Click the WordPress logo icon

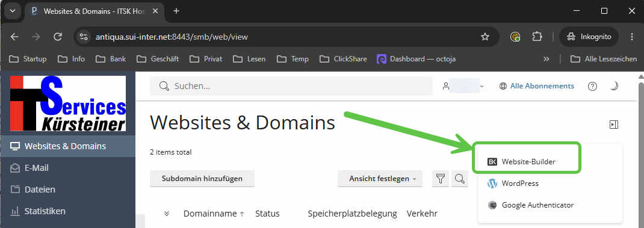click(492, 183)
